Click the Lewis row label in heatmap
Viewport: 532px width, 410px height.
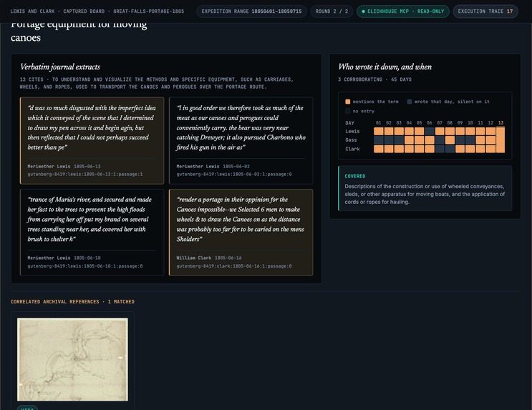(352, 131)
